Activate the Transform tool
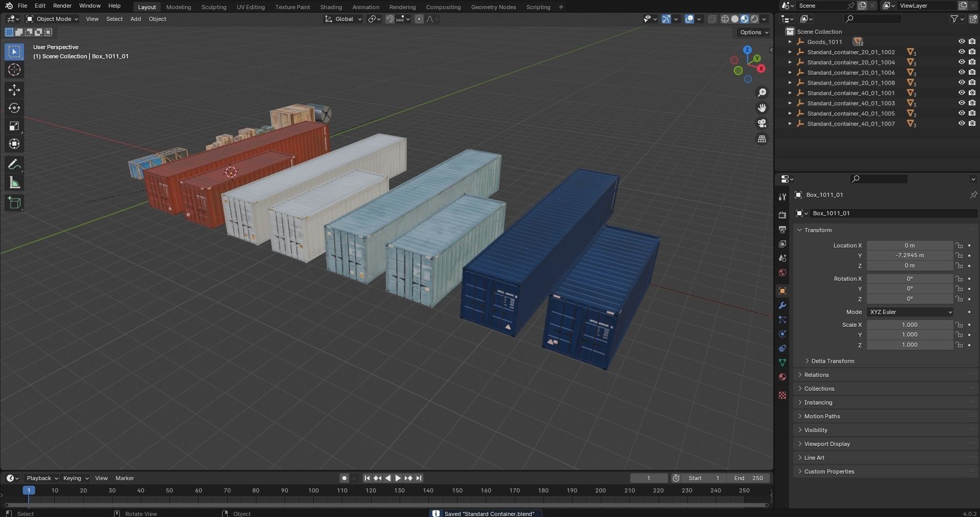The width and height of the screenshot is (980, 517). click(x=14, y=144)
